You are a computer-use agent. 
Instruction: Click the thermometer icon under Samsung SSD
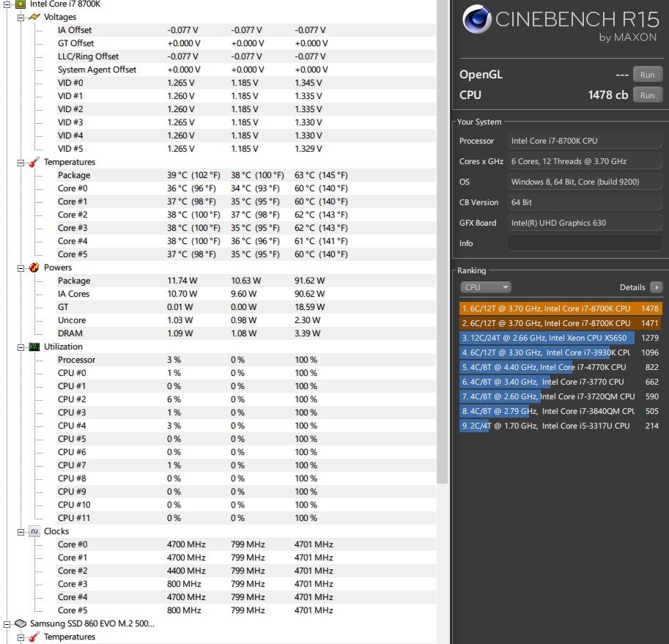34,637
